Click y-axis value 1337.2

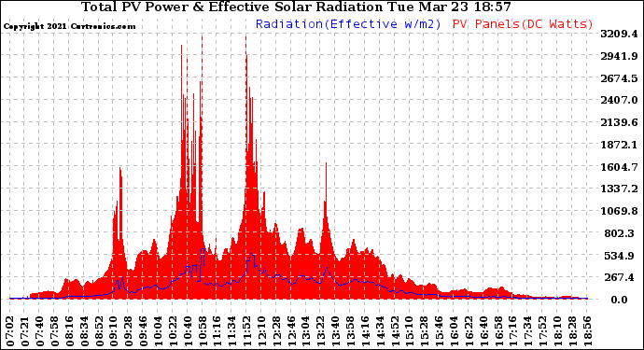(x=619, y=189)
